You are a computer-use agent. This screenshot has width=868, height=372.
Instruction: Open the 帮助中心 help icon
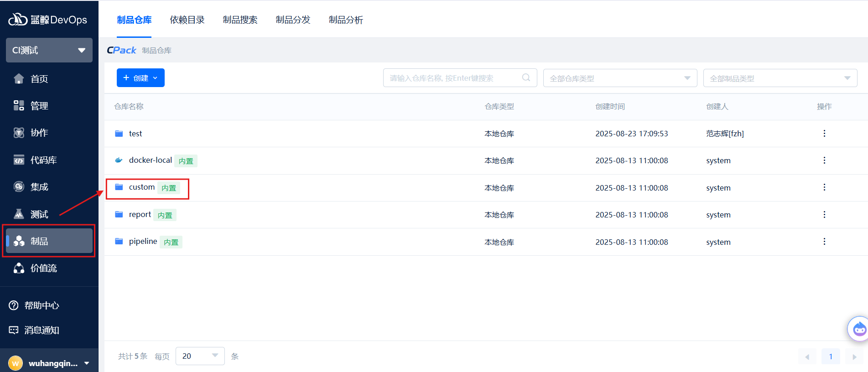tap(14, 305)
